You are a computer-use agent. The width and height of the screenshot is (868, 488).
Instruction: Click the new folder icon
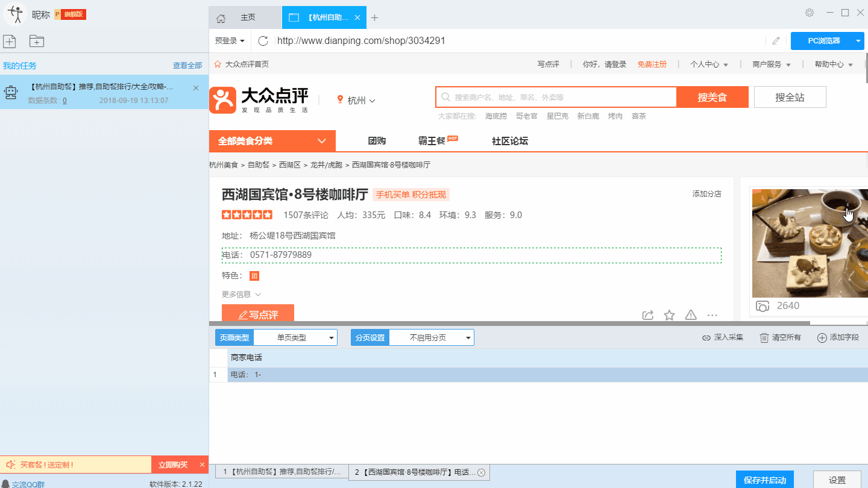pyautogui.click(x=37, y=41)
